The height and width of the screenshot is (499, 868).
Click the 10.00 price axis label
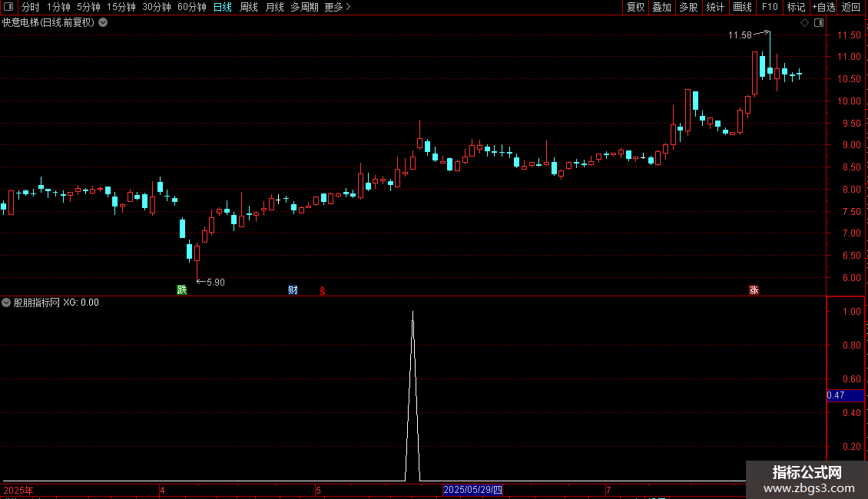click(x=849, y=101)
